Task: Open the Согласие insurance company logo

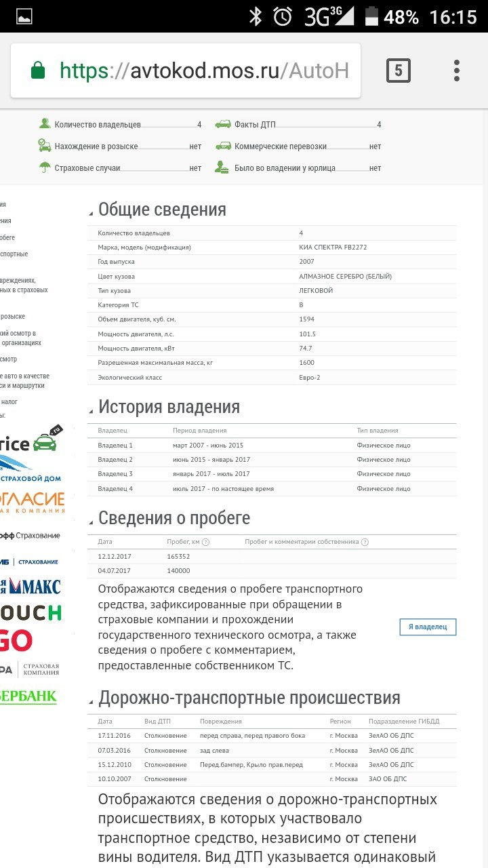Action: 33,502
